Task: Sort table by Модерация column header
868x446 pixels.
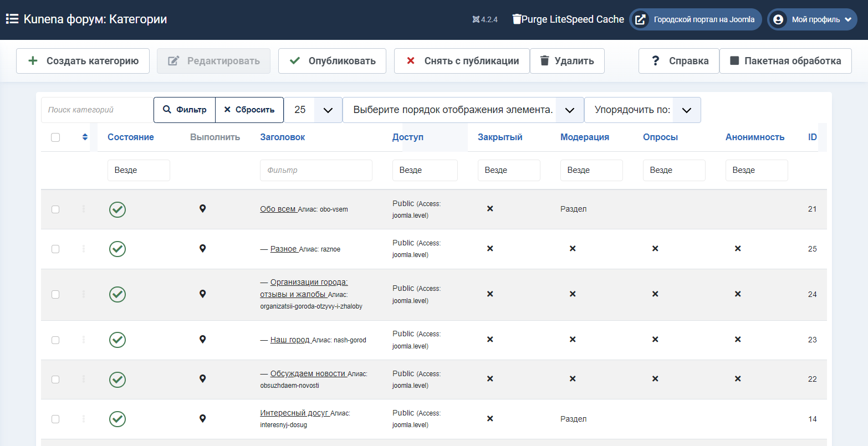Action: coord(584,137)
